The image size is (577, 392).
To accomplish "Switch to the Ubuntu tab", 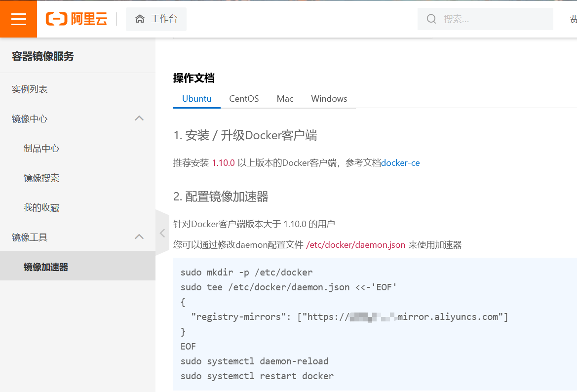I will point(196,99).
